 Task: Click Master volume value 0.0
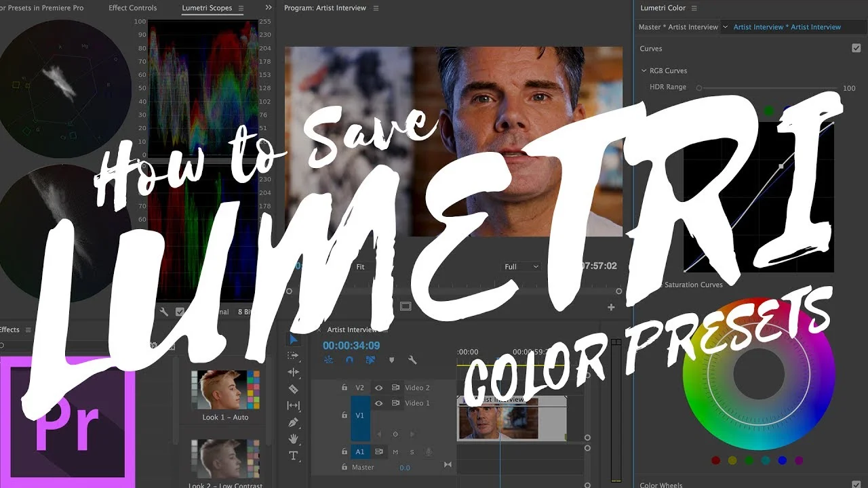(405, 468)
